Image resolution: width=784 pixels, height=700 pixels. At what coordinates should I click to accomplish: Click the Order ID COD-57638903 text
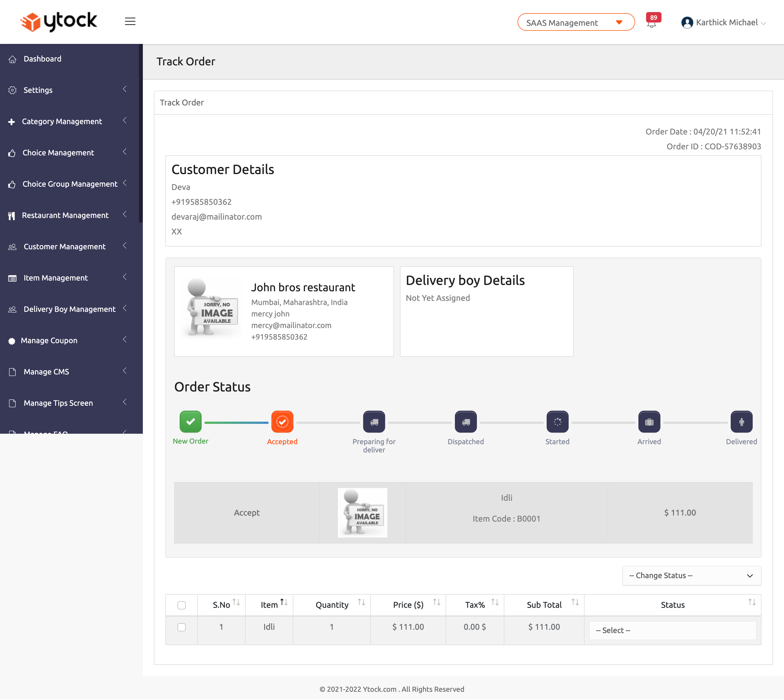tap(714, 147)
